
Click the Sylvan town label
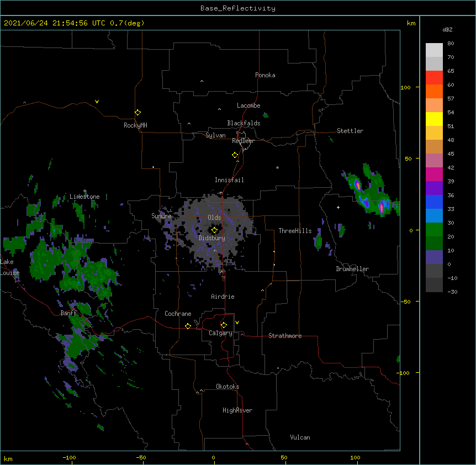coord(215,135)
